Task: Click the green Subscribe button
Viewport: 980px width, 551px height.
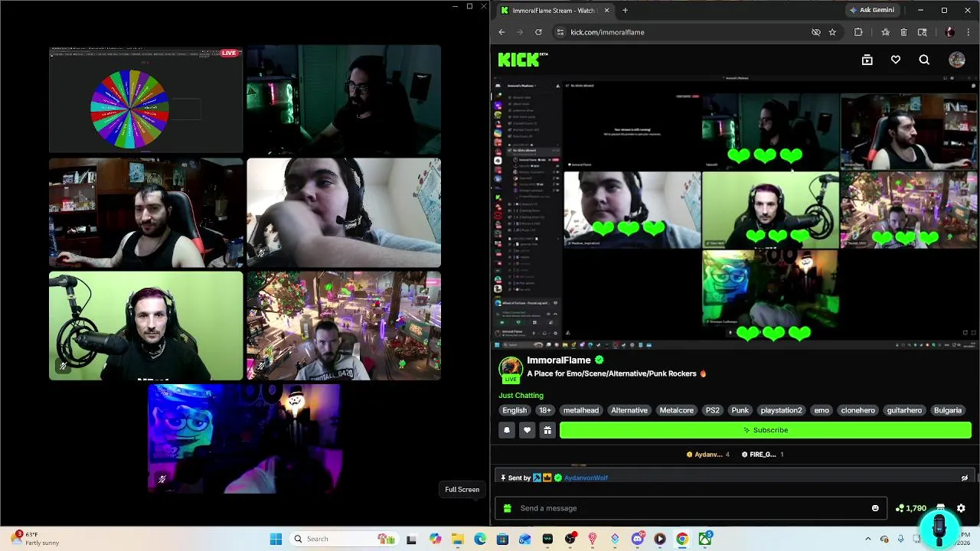Action: point(766,430)
